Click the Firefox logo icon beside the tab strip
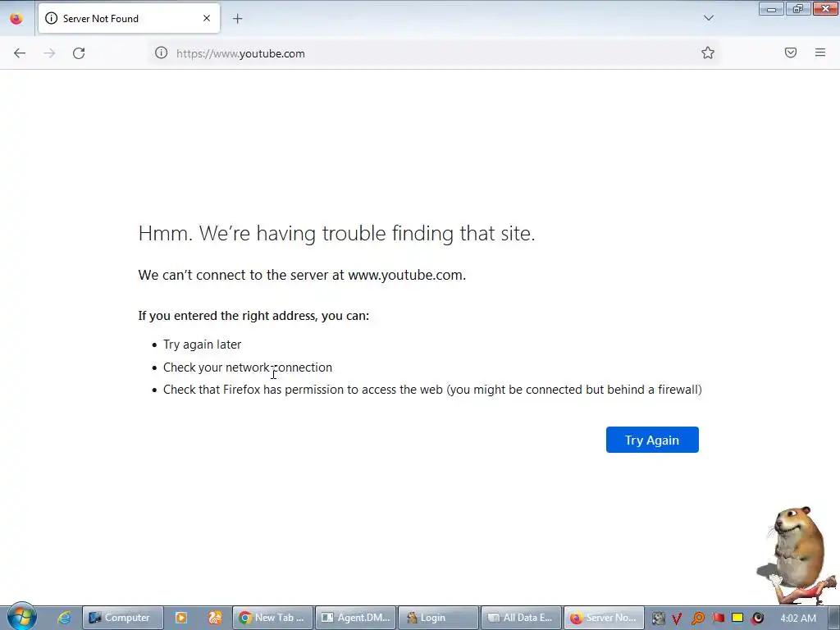Image resolution: width=840 pixels, height=630 pixels. tap(16, 18)
